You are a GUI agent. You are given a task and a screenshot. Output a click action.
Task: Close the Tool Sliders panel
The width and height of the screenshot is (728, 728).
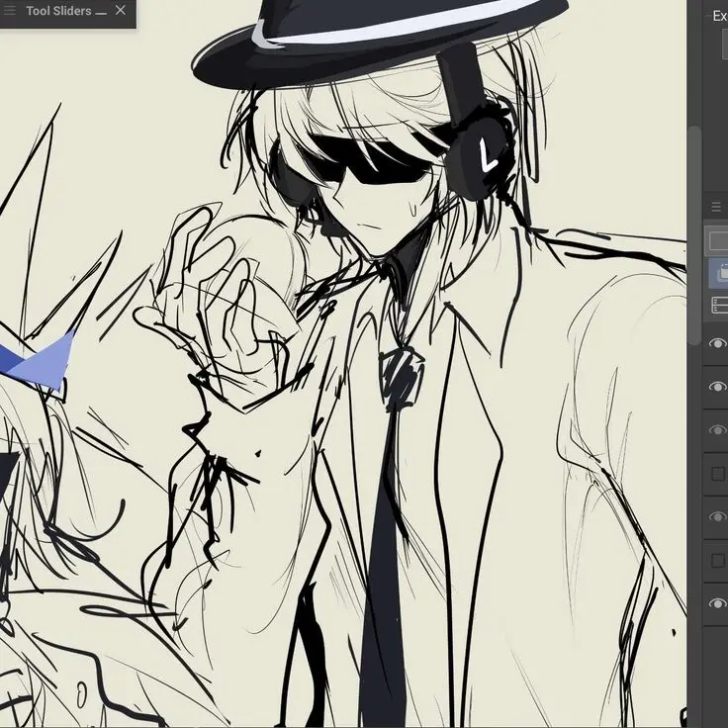point(121,11)
